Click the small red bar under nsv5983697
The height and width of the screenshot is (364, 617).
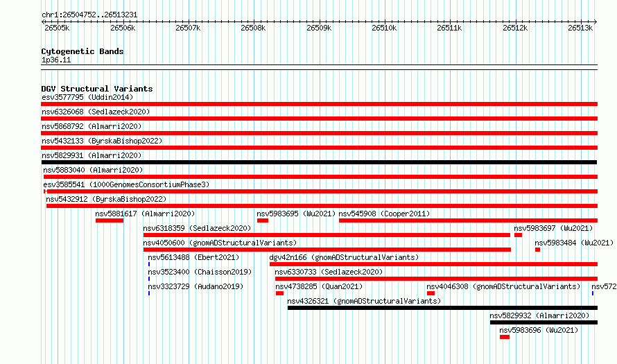pos(519,235)
